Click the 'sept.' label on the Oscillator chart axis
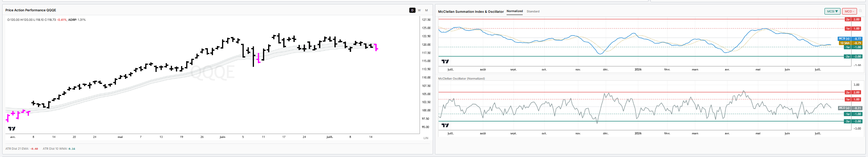This screenshot has height=157, width=868. (514, 133)
